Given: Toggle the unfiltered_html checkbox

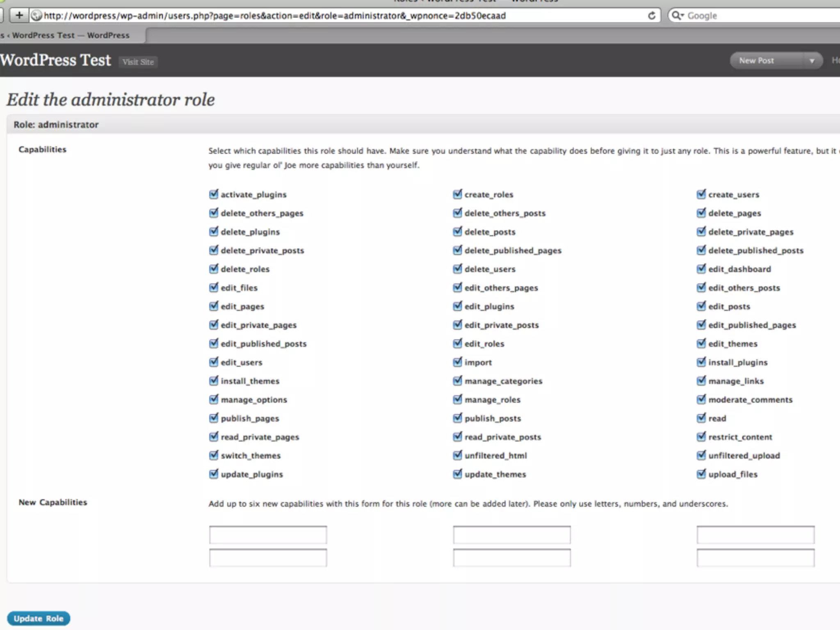Looking at the screenshot, I should point(457,455).
